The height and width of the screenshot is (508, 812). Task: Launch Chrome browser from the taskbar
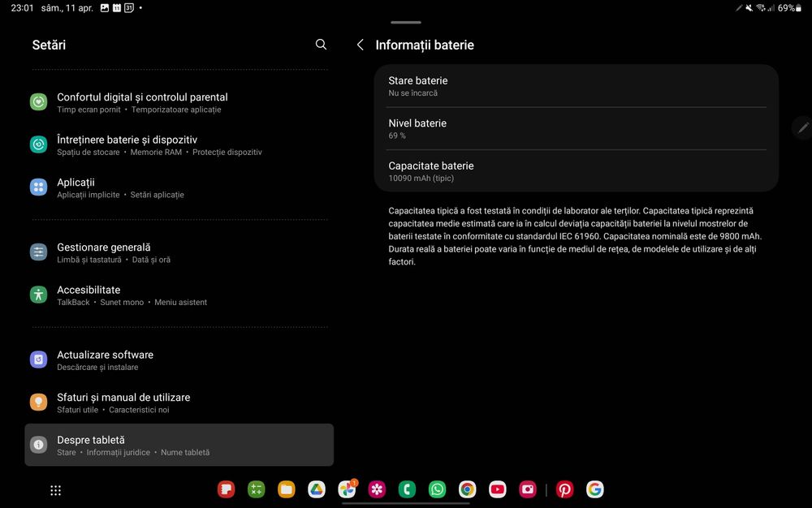pos(467,489)
